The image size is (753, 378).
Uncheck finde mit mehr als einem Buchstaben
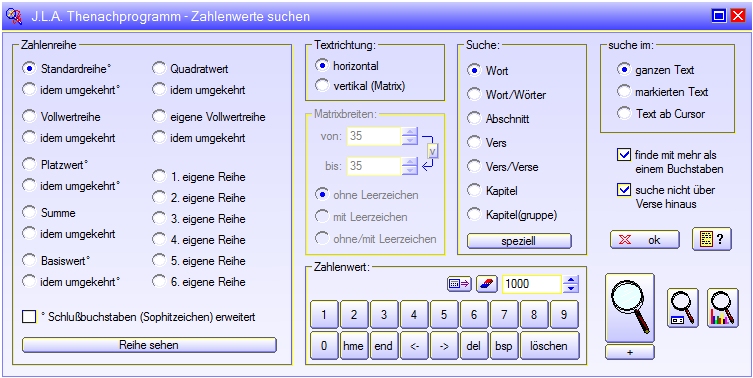[x=623, y=155]
